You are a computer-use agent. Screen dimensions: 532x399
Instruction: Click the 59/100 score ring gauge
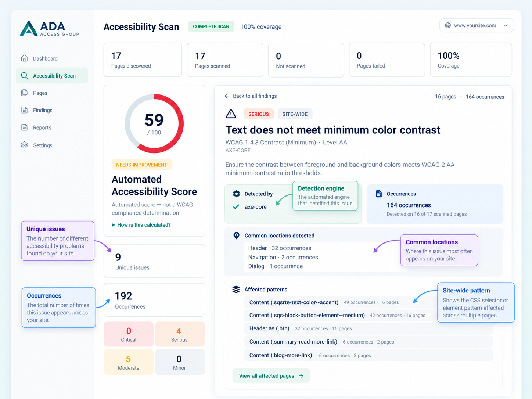click(154, 123)
